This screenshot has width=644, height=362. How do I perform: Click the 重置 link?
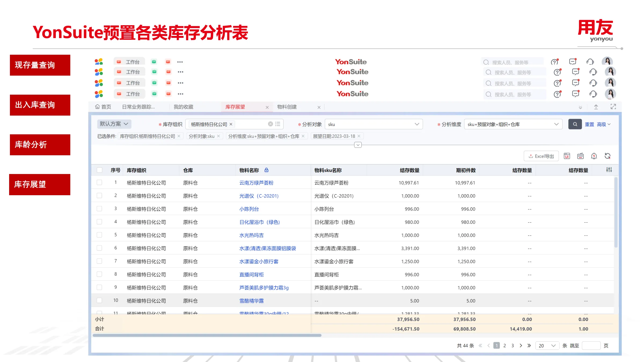pyautogui.click(x=590, y=124)
